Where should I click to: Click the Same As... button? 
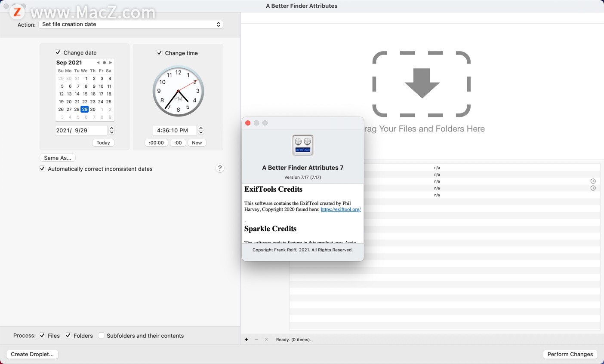pos(58,158)
